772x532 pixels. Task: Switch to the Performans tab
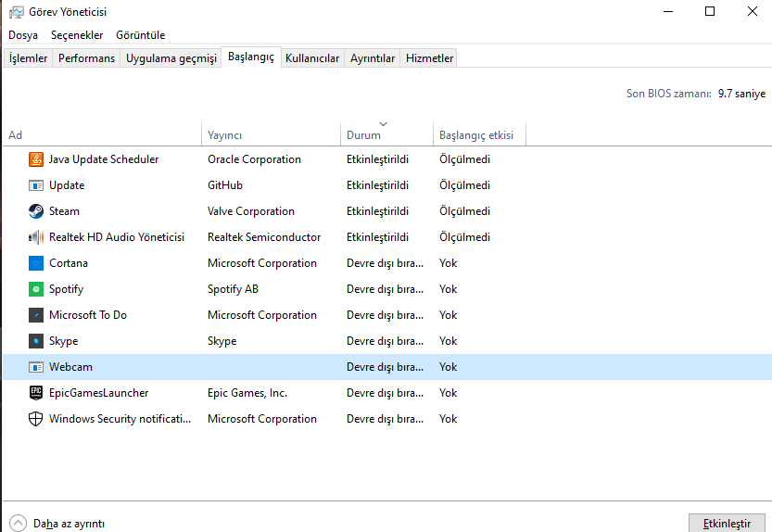(86, 58)
